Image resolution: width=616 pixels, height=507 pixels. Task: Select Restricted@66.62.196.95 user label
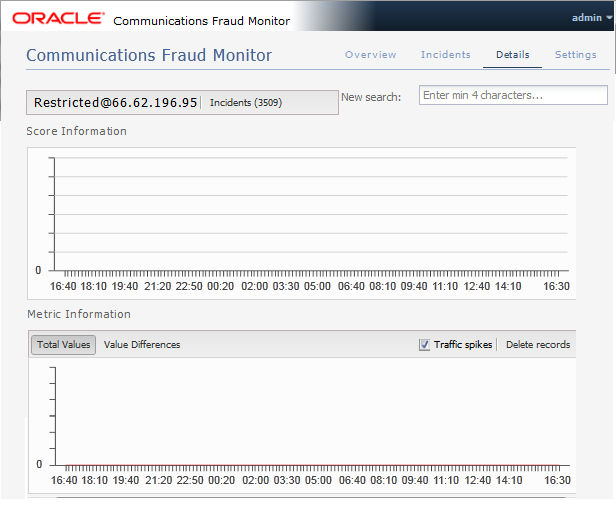click(x=115, y=102)
